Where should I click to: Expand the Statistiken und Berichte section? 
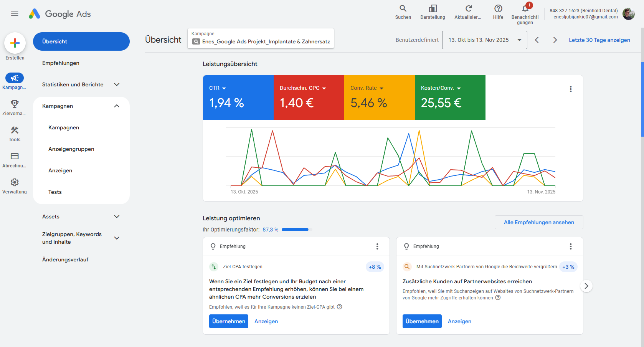coord(73,84)
